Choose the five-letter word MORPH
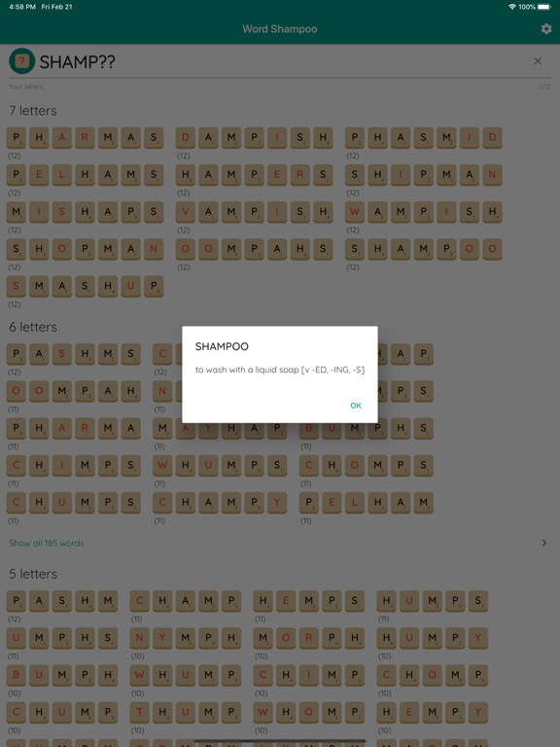 coord(308,638)
